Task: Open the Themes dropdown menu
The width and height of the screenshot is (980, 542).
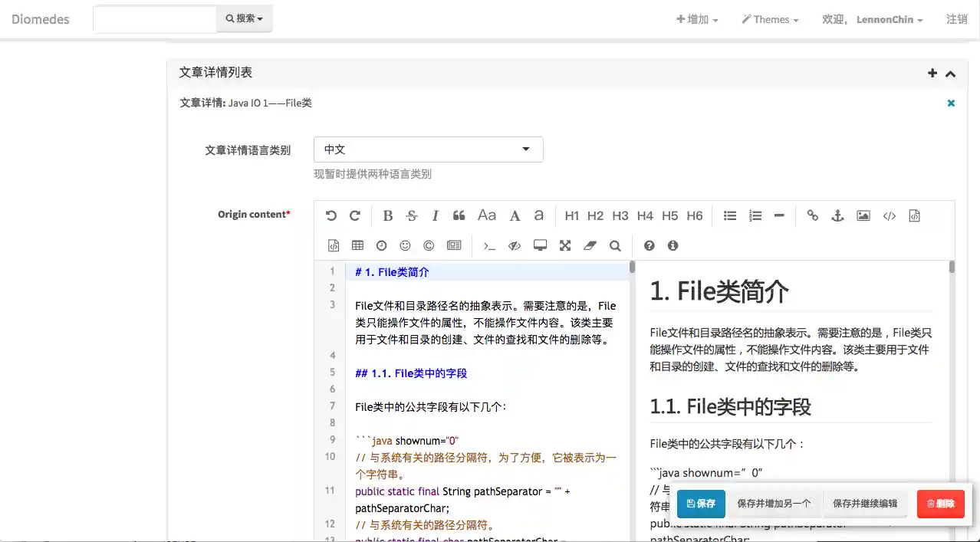Action: click(x=769, y=19)
